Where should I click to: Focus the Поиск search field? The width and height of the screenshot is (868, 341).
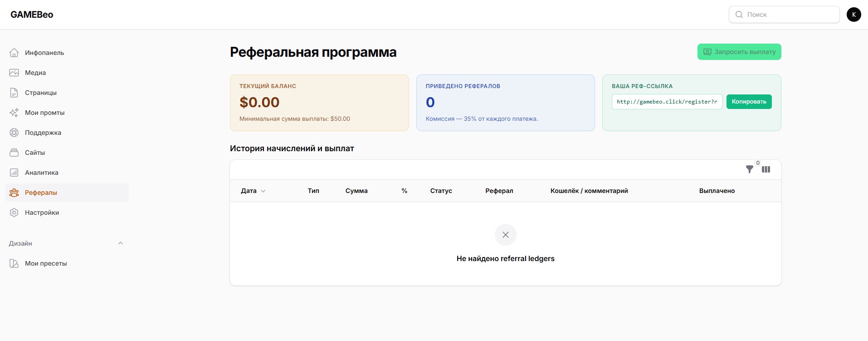point(784,15)
